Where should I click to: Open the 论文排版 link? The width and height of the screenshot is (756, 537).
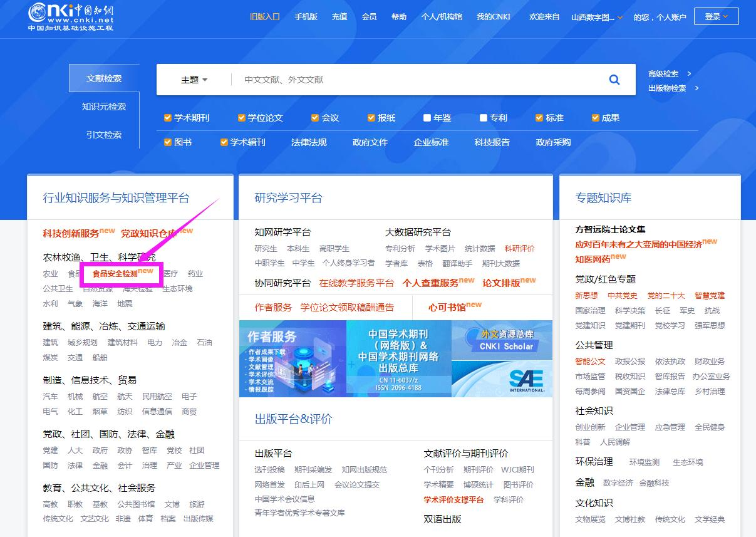click(x=501, y=283)
